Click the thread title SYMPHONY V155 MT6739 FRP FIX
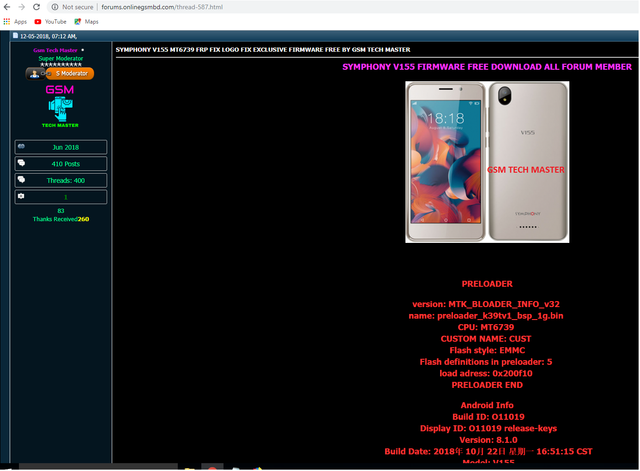 (263, 50)
